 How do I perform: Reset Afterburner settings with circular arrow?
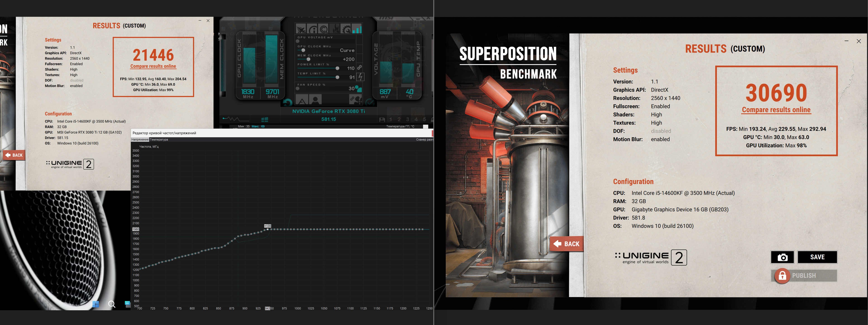point(287,103)
